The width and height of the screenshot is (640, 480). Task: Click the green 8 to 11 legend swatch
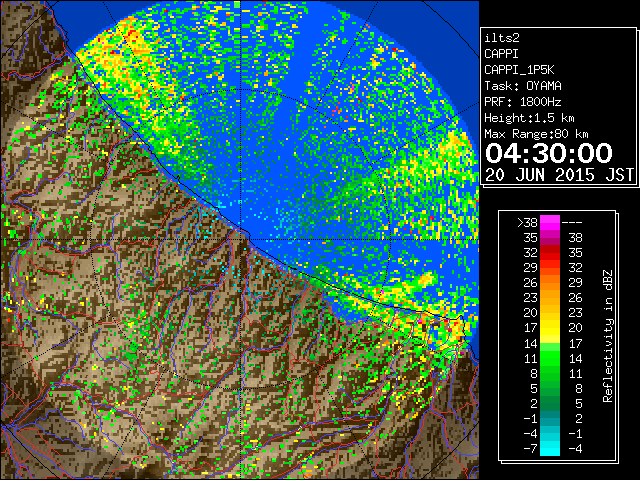(x=550, y=373)
